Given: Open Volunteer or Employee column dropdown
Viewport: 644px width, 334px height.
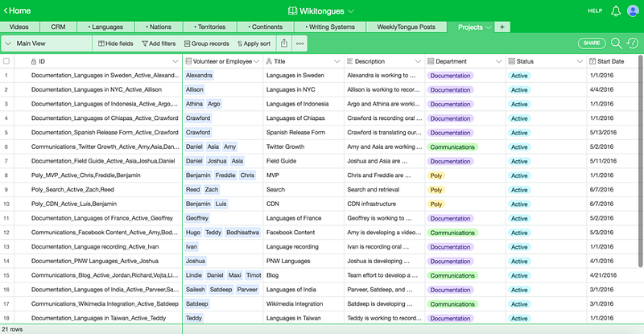Looking at the screenshot, I should [257, 62].
